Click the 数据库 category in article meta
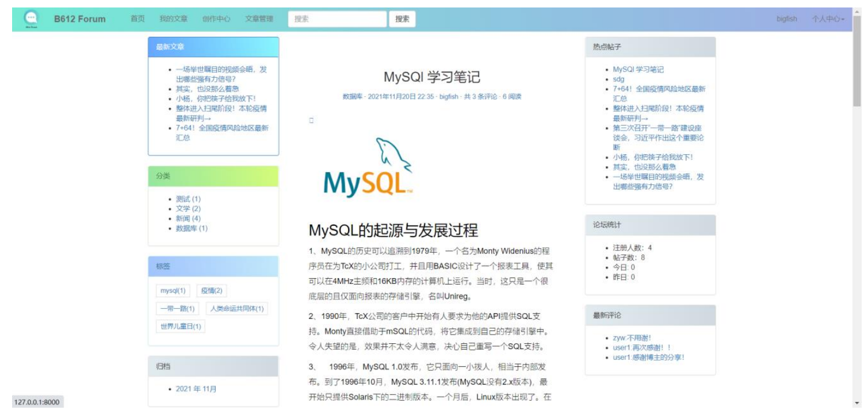Viewport: 868px width, 410px height. pos(353,97)
